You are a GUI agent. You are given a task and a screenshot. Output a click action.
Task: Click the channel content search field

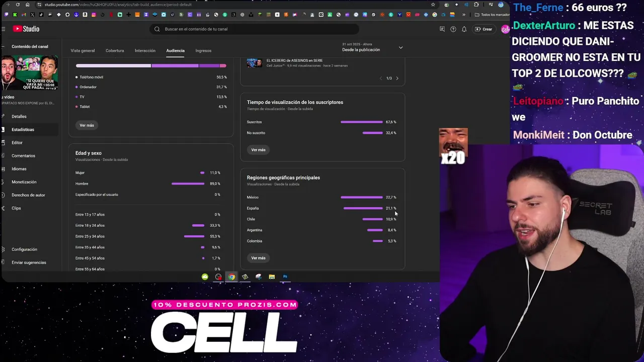[x=254, y=29]
